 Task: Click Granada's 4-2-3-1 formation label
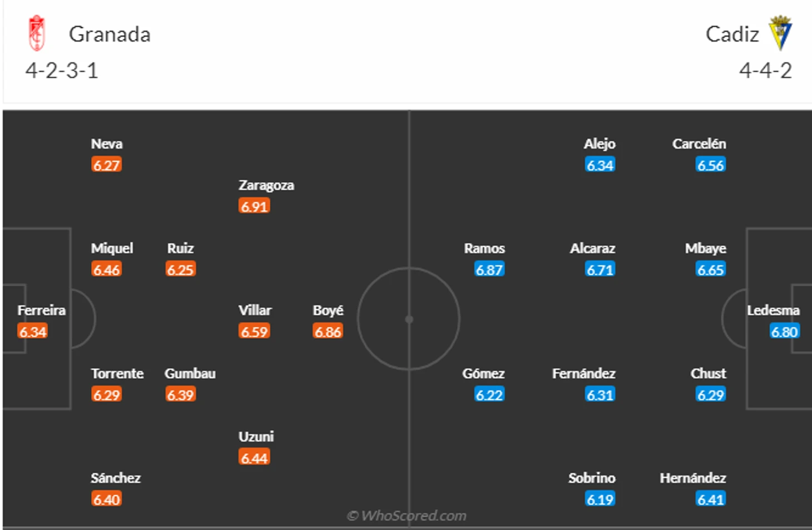tap(62, 71)
